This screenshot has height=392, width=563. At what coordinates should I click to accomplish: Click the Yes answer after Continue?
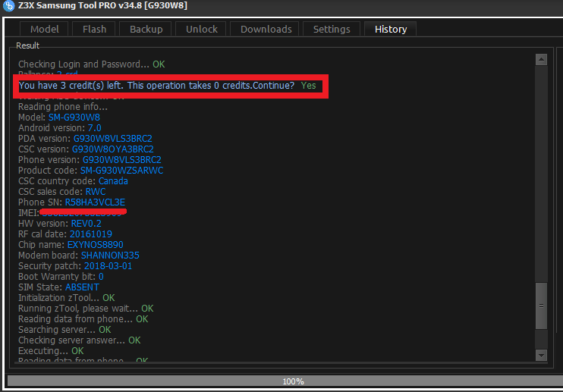tap(308, 86)
